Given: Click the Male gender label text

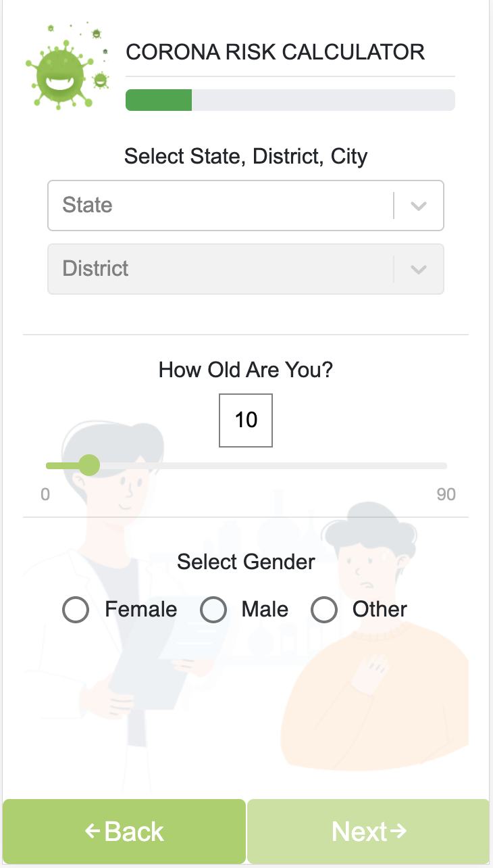Looking at the screenshot, I should tap(265, 610).
